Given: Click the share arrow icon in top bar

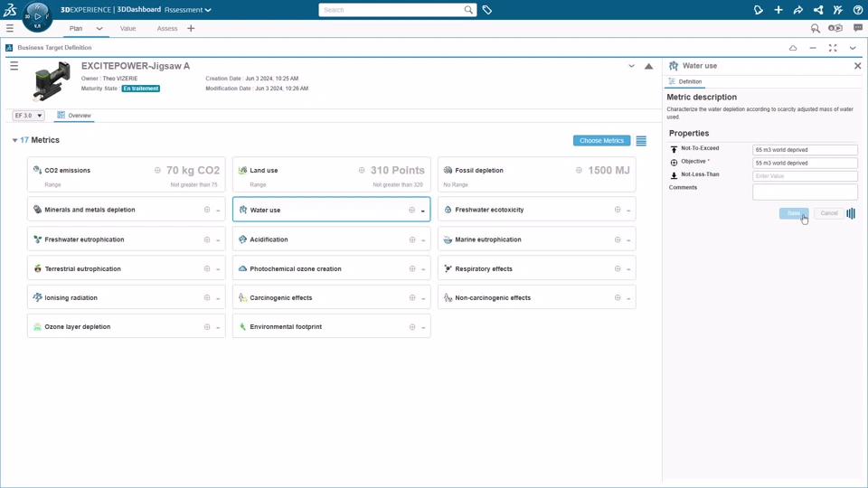Looking at the screenshot, I should [798, 10].
